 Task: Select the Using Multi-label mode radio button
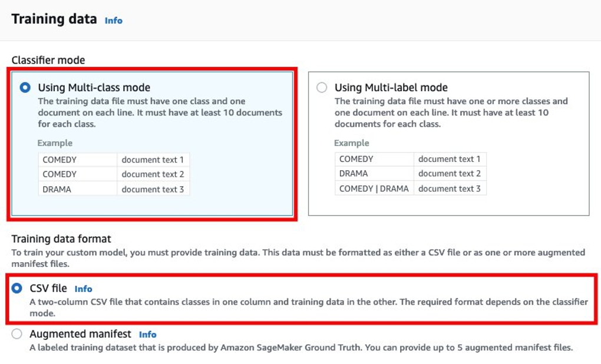tap(322, 87)
